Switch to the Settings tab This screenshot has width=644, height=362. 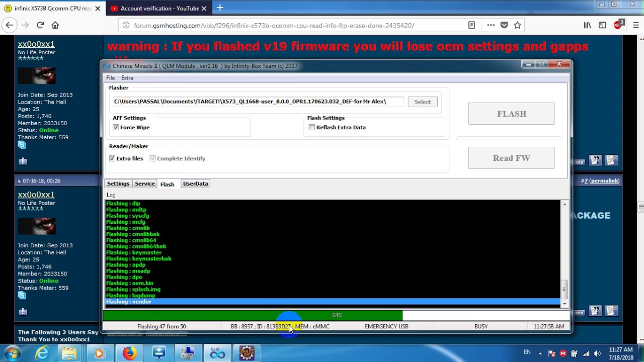coord(118,184)
